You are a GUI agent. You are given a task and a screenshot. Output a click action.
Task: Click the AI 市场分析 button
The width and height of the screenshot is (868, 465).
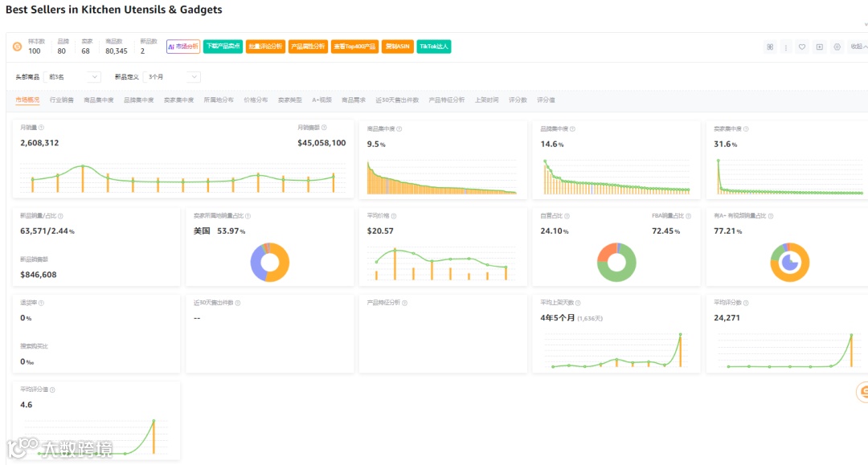(x=182, y=47)
